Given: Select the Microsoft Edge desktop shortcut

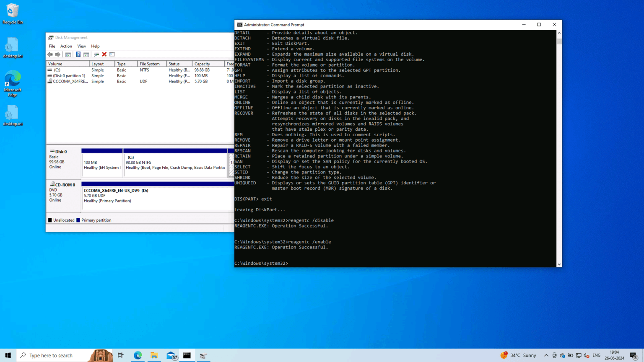Looking at the screenshot, I should pyautogui.click(x=13, y=84).
